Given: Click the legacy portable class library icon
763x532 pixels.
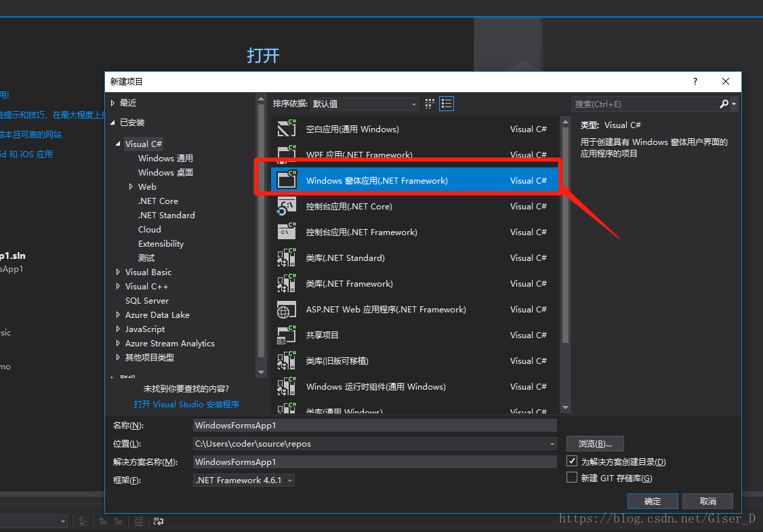Looking at the screenshot, I should tap(287, 361).
